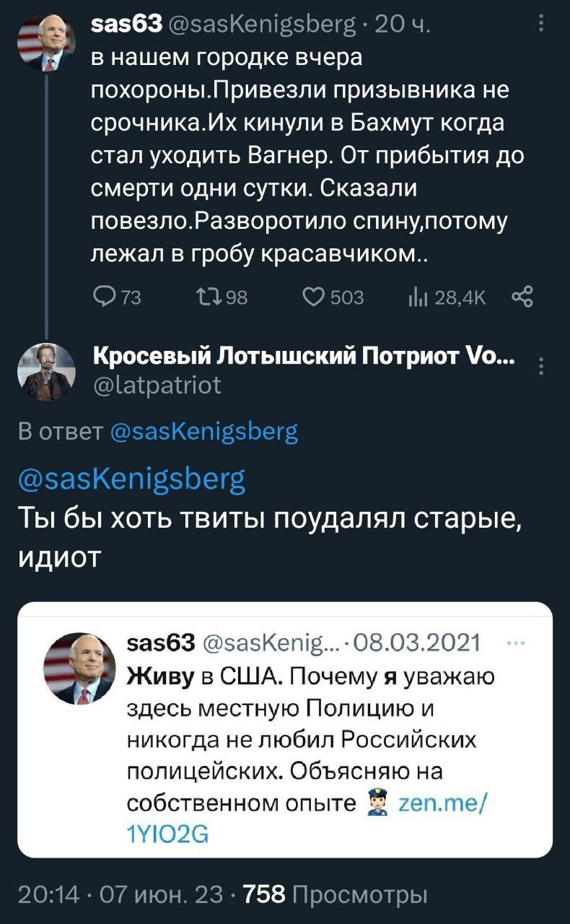
Task: Click @sasKenigsberg mention in 'В ответ' line
Action: (205, 432)
